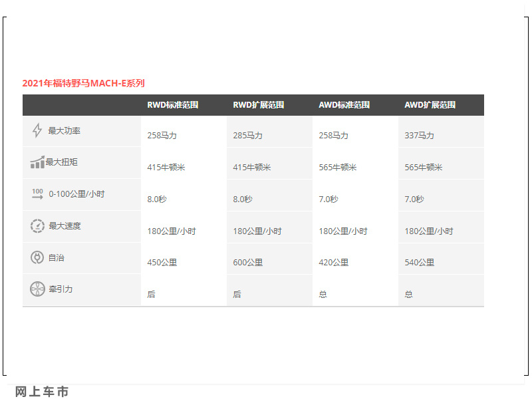
Task: Click 565牛顿米 in AWD标准范围 column
Action: [338, 168]
